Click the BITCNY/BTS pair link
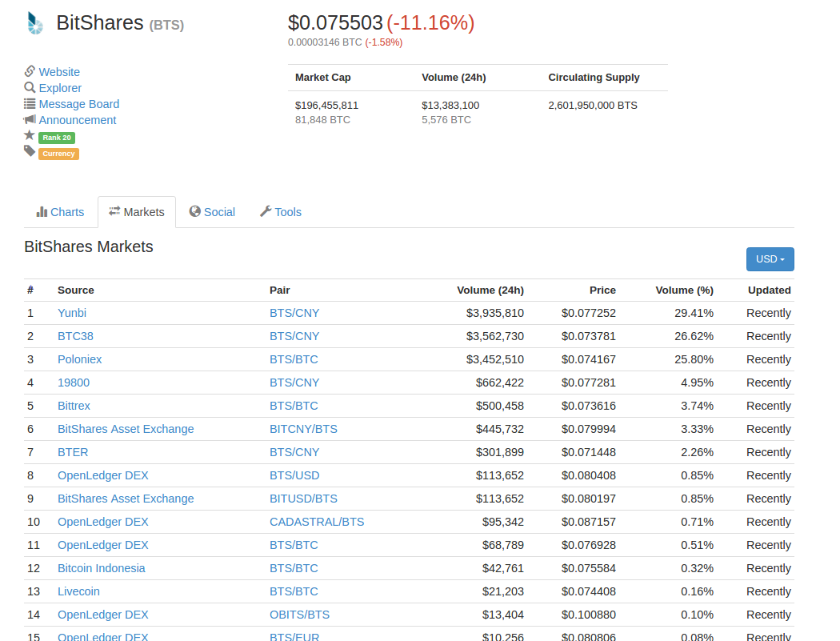 pyautogui.click(x=303, y=429)
